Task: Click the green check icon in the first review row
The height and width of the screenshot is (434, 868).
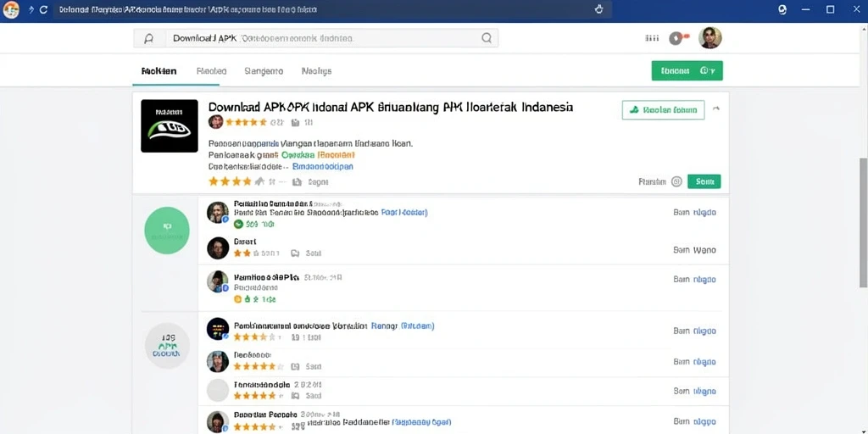Action: click(x=238, y=224)
